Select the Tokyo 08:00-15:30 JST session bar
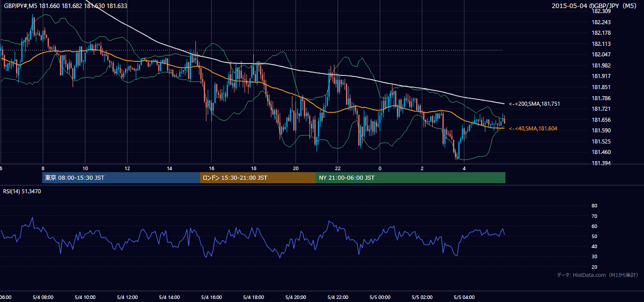The width and height of the screenshot is (644, 302). 121,178
